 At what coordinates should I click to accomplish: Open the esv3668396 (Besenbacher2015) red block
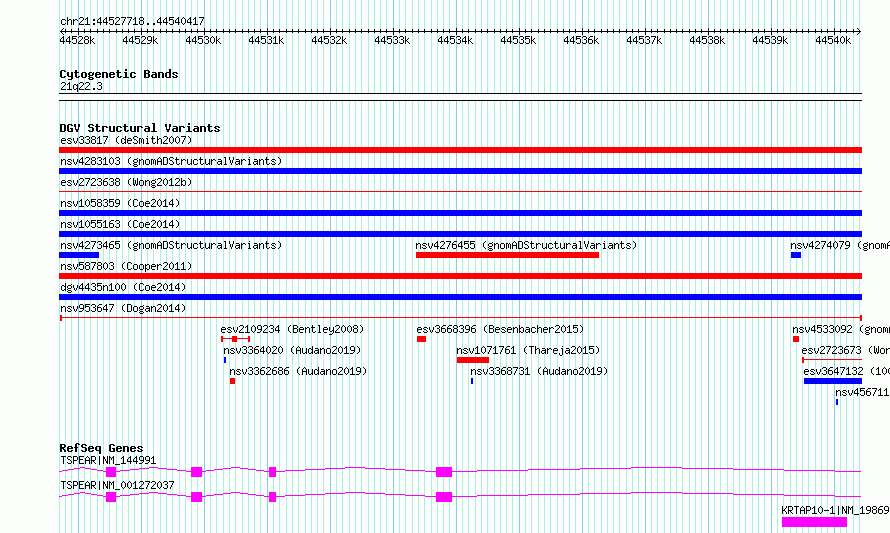421,339
